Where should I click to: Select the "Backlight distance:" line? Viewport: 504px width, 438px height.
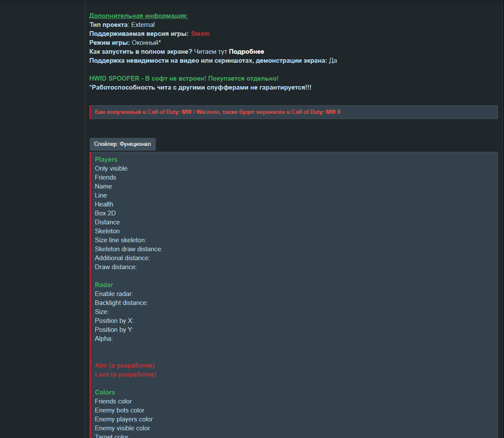tap(122, 303)
